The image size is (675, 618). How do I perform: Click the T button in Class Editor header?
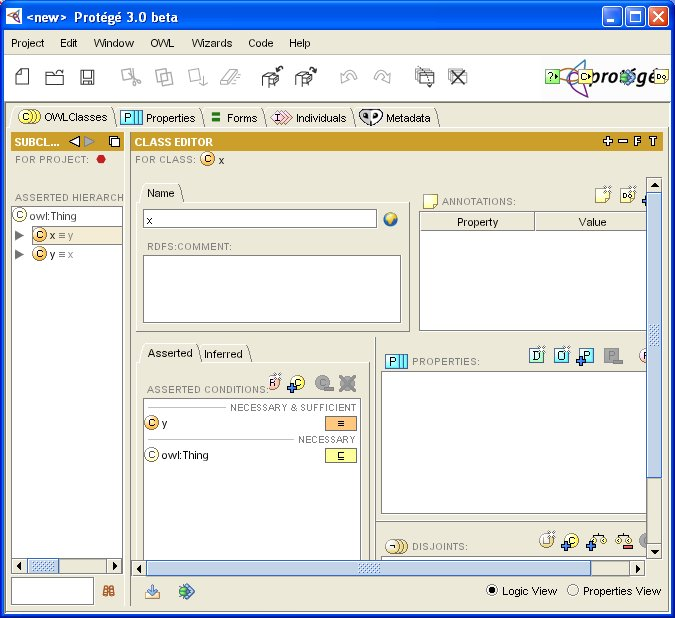pyautogui.click(x=653, y=141)
